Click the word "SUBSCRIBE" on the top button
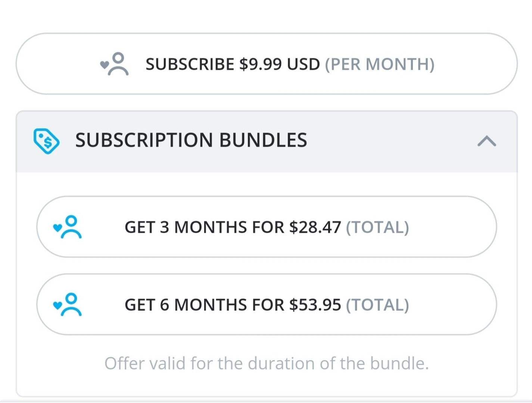This screenshot has height=403, width=532. click(190, 64)
